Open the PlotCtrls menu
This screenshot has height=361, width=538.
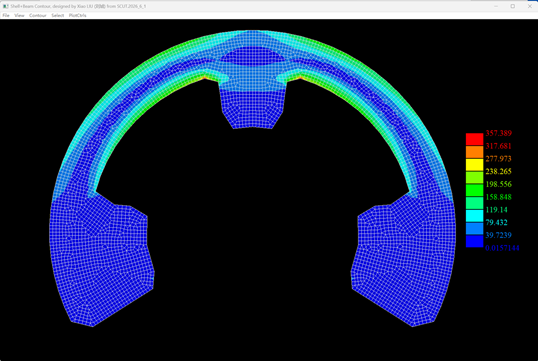pyautogui.click(x=78, y=15)
